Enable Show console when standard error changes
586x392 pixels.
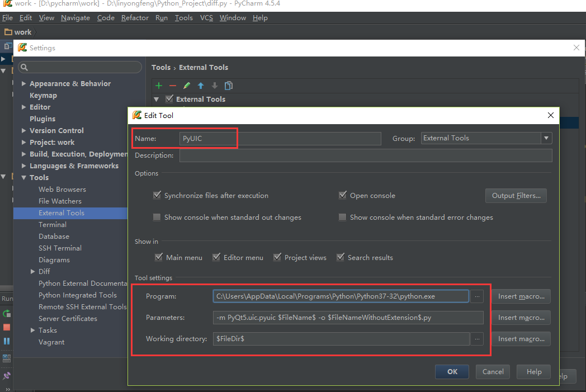(x=342, y=217)
